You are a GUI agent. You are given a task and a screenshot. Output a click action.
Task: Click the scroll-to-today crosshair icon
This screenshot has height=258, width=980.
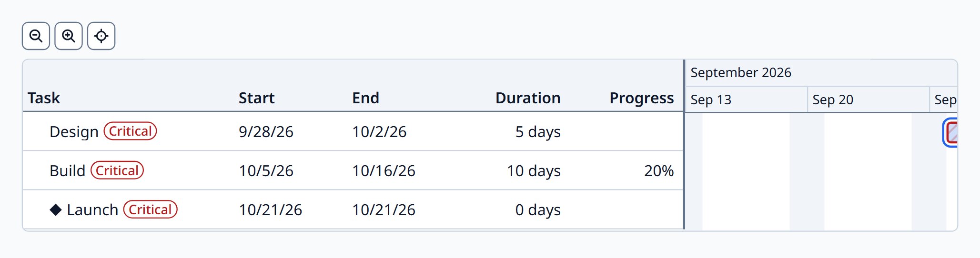click(x=101, y=36)
